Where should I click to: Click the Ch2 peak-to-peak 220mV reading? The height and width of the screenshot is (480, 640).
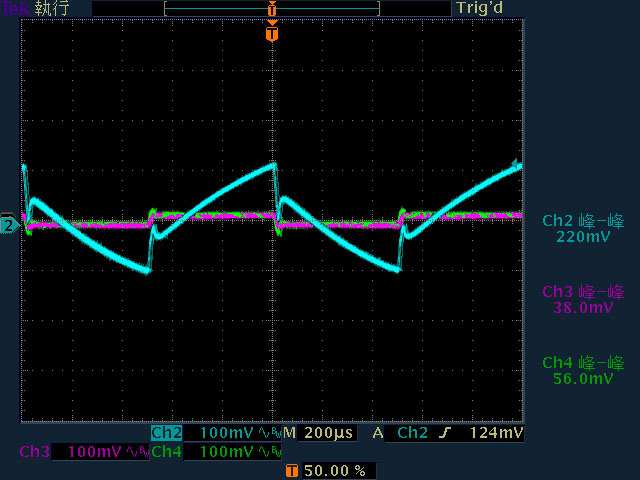point(583,229)
